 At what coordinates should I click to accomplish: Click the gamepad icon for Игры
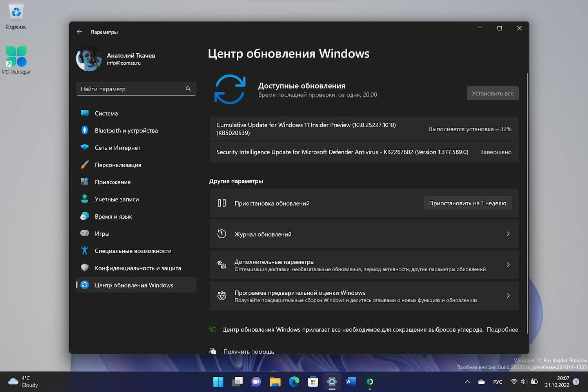(85, 233)
